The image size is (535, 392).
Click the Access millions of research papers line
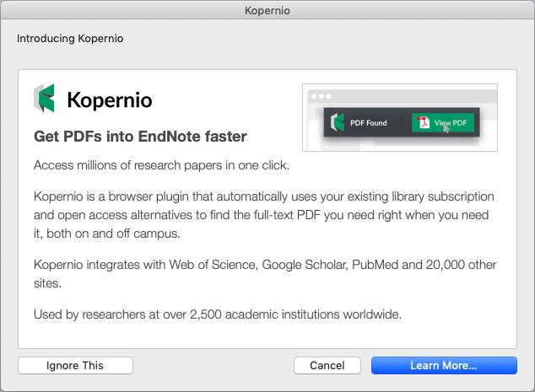[x=161, y=165]
